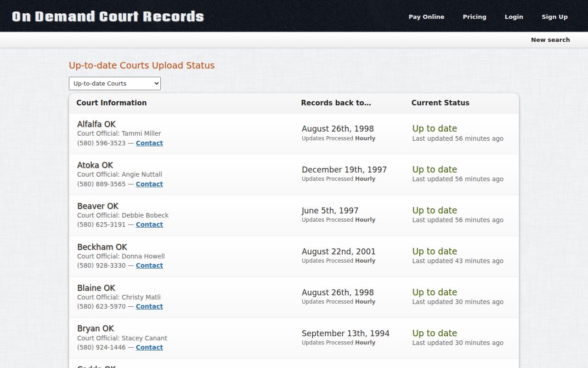Select the Atoka OK court name
This screenshot has width=588, height=368.
[95, 165]
